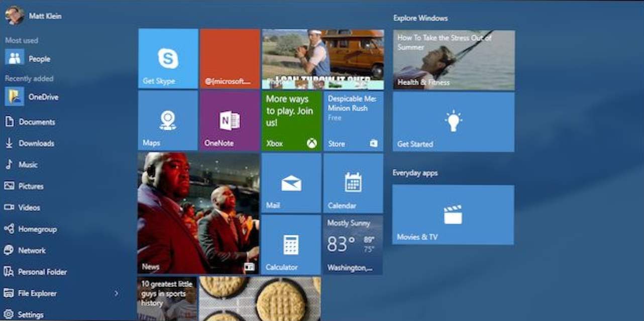Open the recently added OneDrive app
The height and width of the screenshot is (321, 644).
(43, 97)
